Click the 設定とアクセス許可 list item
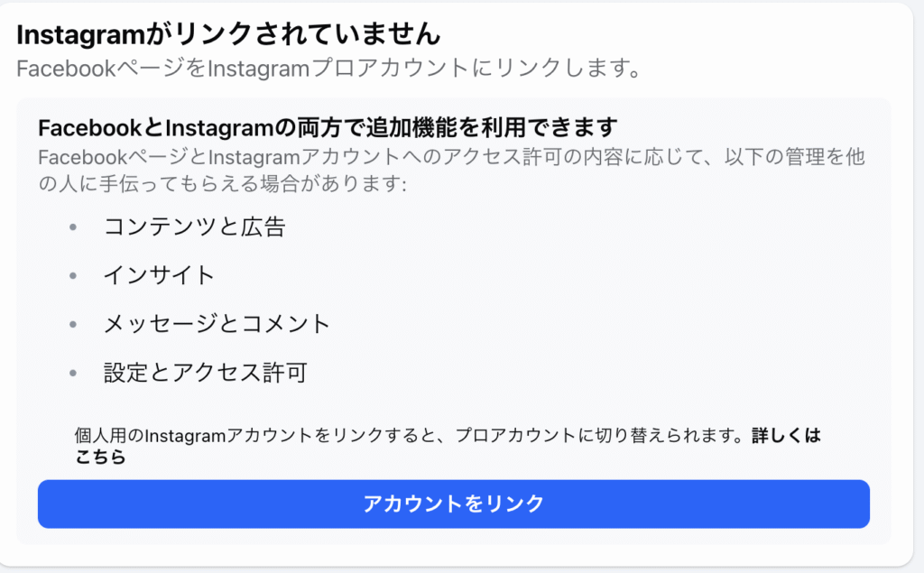 pyautogui.click(x=205, y=373)
